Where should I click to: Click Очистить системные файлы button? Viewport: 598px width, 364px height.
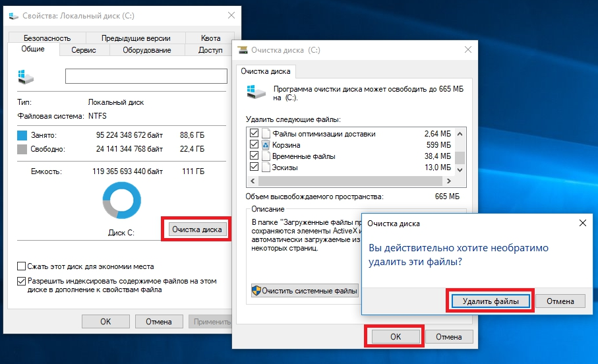tap(305, 290)
